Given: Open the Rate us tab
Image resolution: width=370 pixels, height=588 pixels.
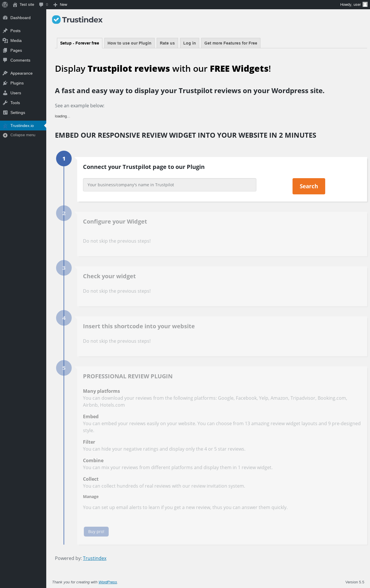Looking at the screenshot, I should coord(167,43).
